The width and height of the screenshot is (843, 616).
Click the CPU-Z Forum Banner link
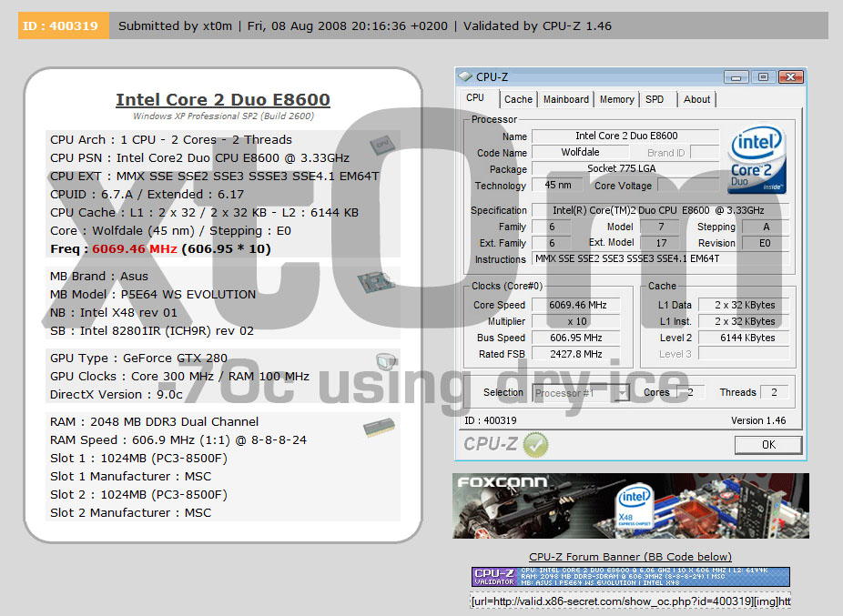click(630, 557)
